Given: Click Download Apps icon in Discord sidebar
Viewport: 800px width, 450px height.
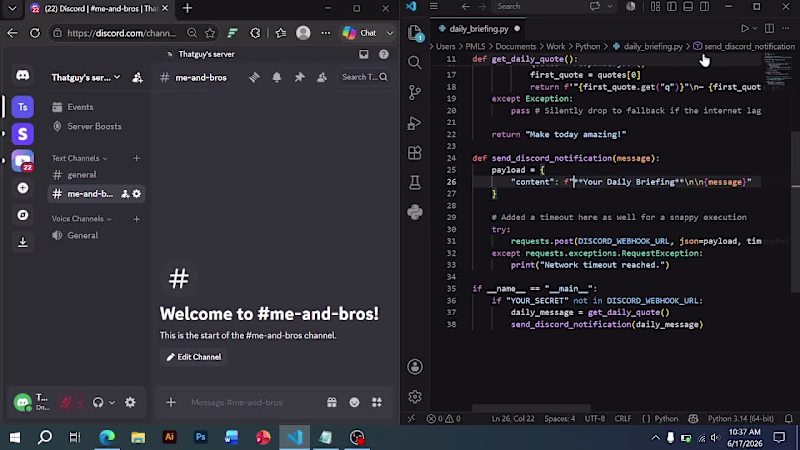Looking at the screenshot, I should (22, 242).
